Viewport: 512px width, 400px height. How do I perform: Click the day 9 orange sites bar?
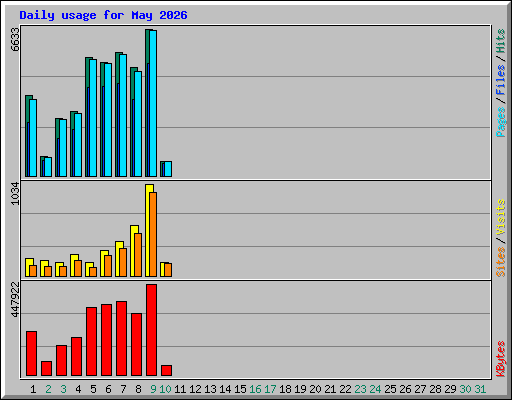tap(153, 234)
